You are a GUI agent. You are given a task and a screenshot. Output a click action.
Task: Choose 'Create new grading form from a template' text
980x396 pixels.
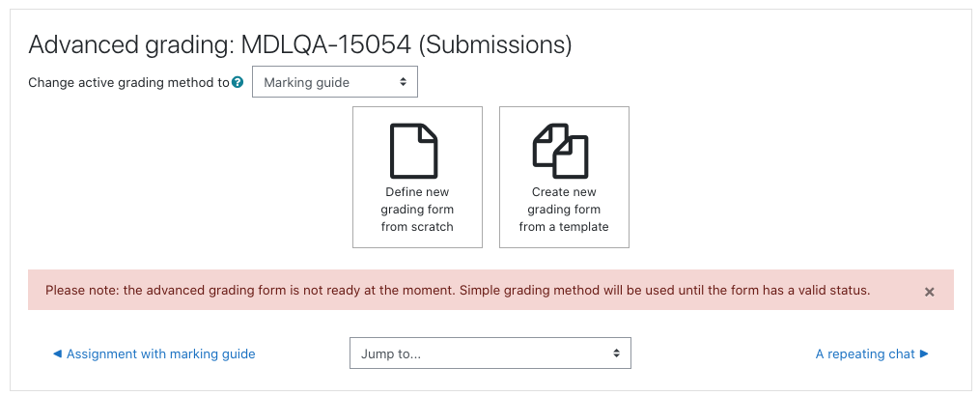point(564,210)
